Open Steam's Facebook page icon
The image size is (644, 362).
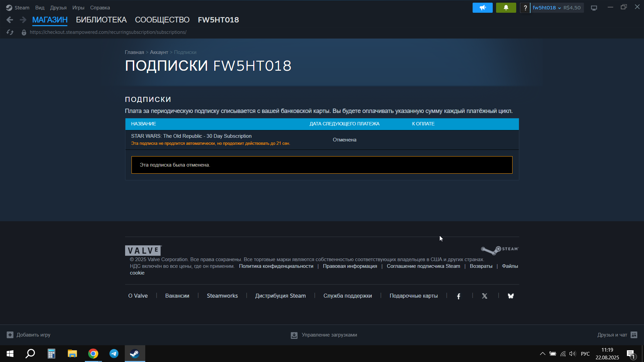(x=459, y=296)
